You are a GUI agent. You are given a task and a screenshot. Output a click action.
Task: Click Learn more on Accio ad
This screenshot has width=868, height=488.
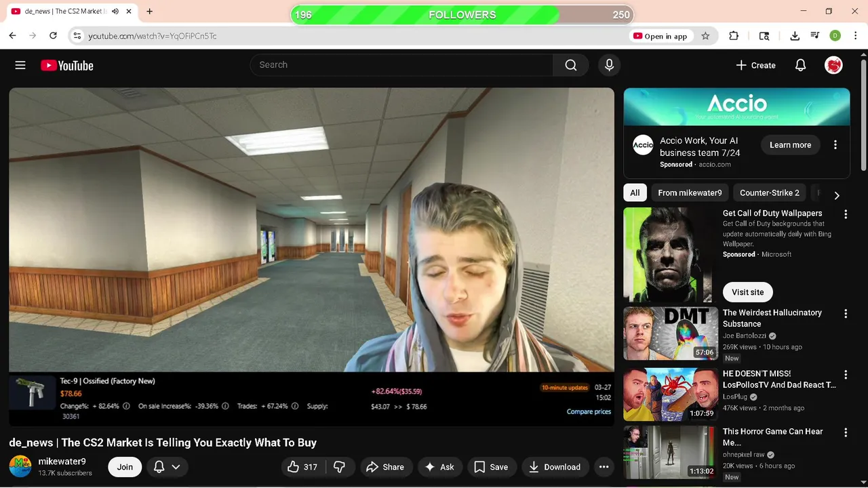(x=790, y=145)
